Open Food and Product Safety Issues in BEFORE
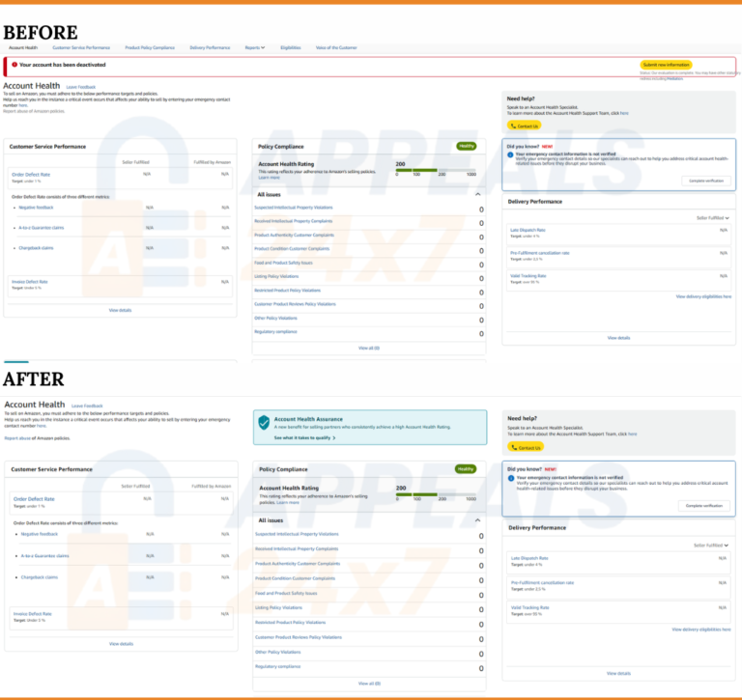Screen dimensions: 742x700 283,263
